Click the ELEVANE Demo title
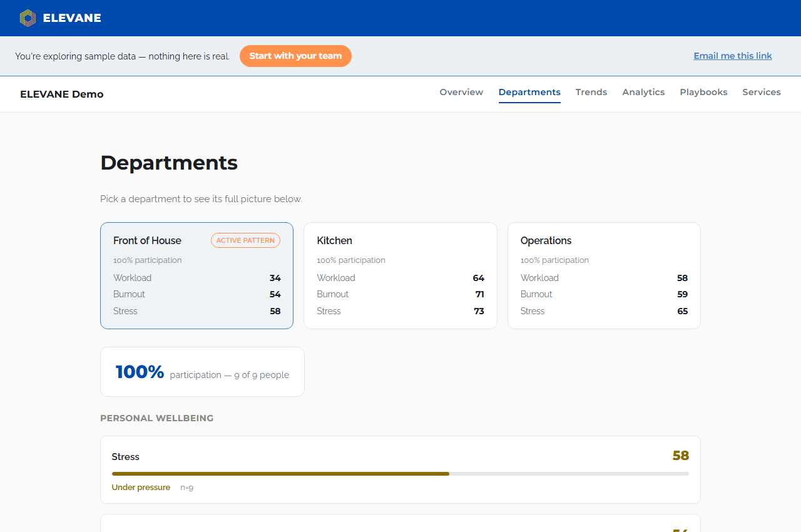 (62, 95)
